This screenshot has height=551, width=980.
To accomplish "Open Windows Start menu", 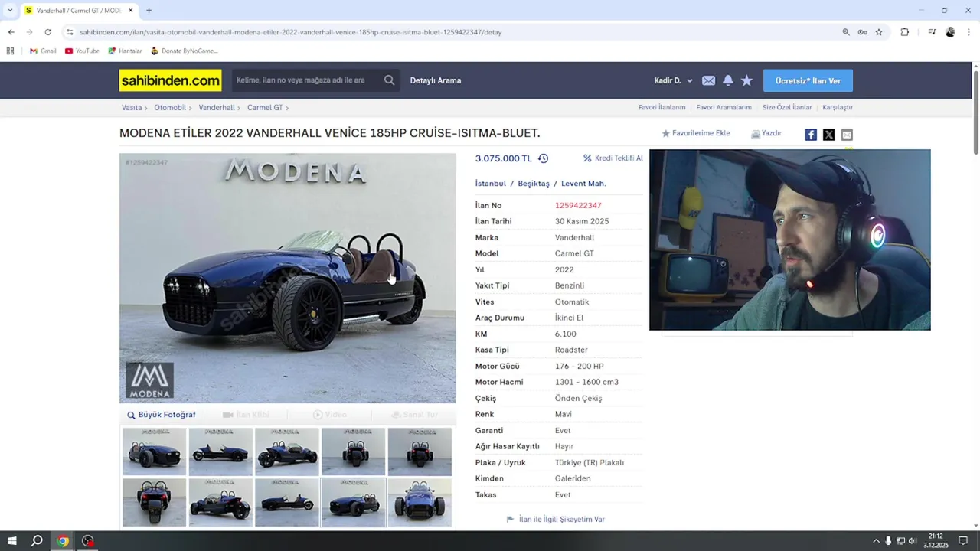I will 11,541.
